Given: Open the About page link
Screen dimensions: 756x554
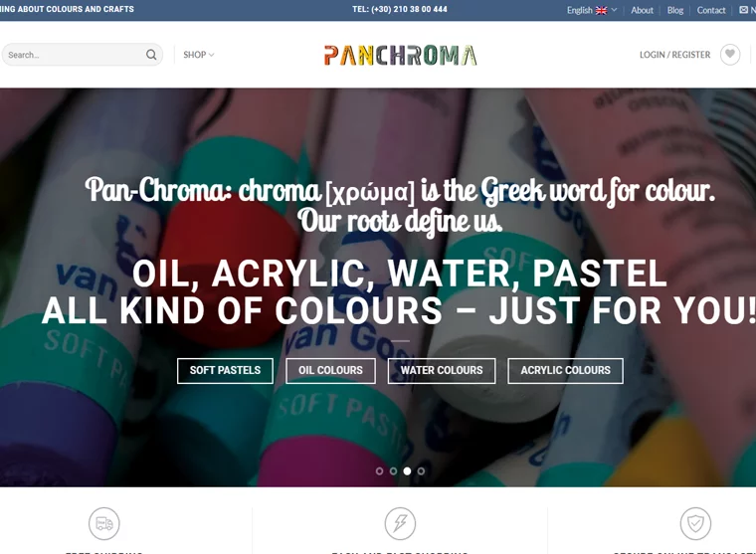Looking at the screenshot, I should [x=643, y=10].
